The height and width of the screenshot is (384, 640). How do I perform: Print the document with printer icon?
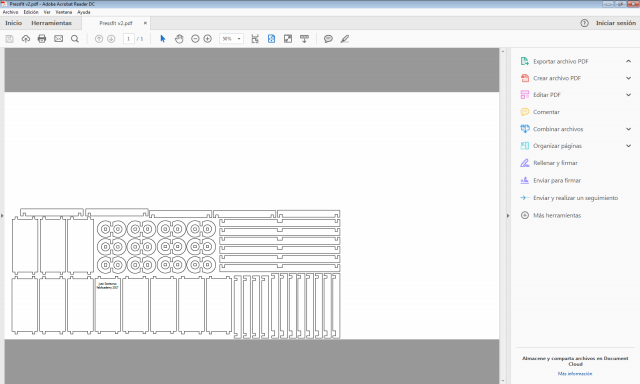coord(42,39)
